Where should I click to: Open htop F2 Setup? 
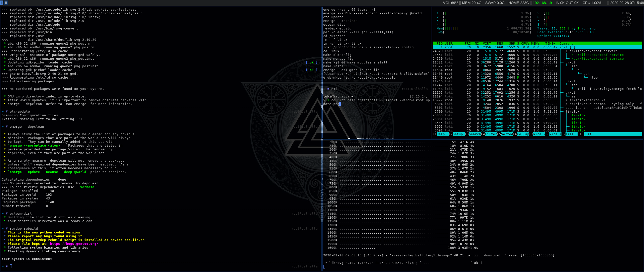pyautogui.click(x=457, y=134)
